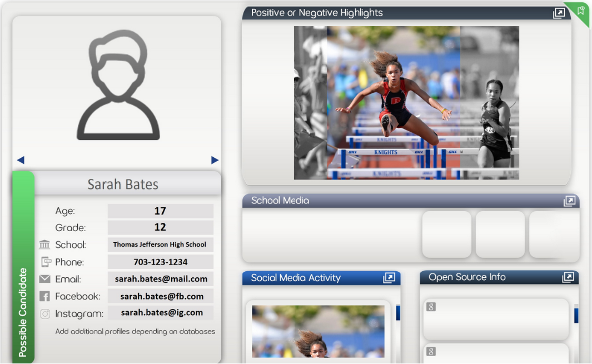Screen dimensions: 592x364
Task: Click the envelope icon beside Email
Action: 44,279
